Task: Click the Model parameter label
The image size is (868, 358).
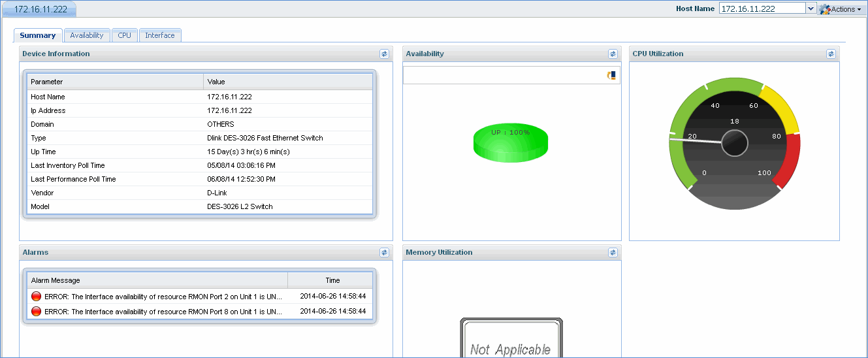Action: [40, 206]
